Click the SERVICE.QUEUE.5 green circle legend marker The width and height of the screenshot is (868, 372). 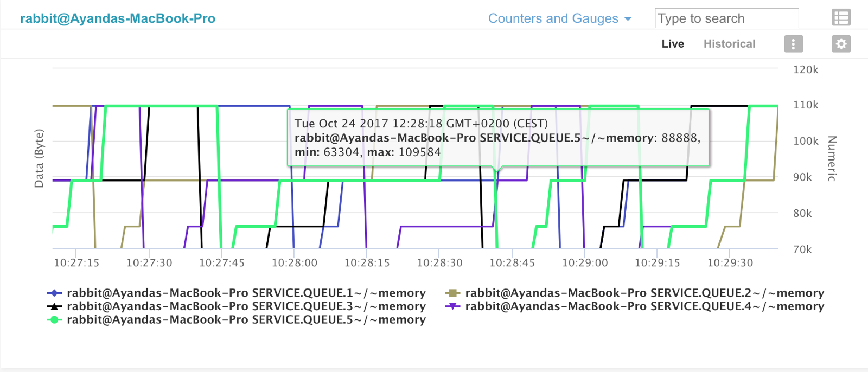tap(54, 320)
